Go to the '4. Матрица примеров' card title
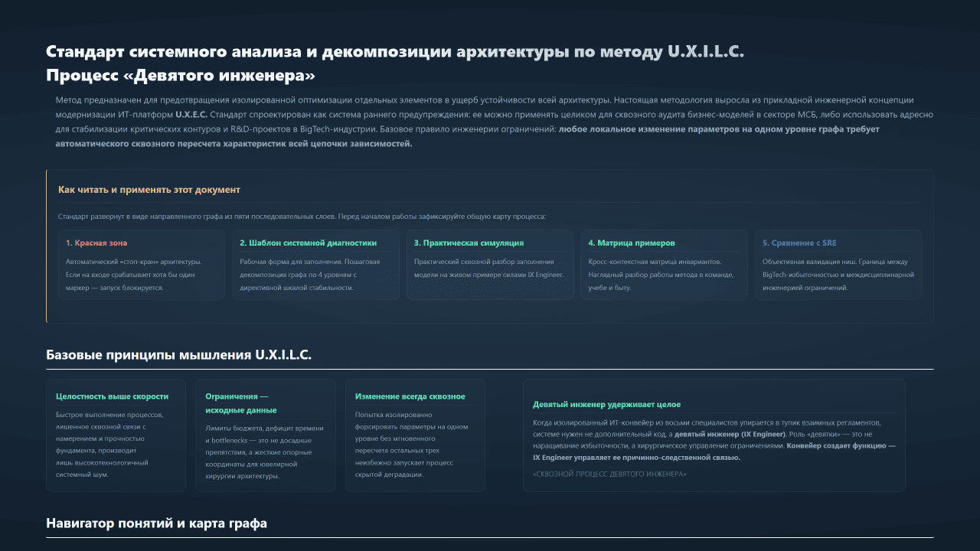Image resolution: width=980 pixels, height=551 pixels. [632, 243]
